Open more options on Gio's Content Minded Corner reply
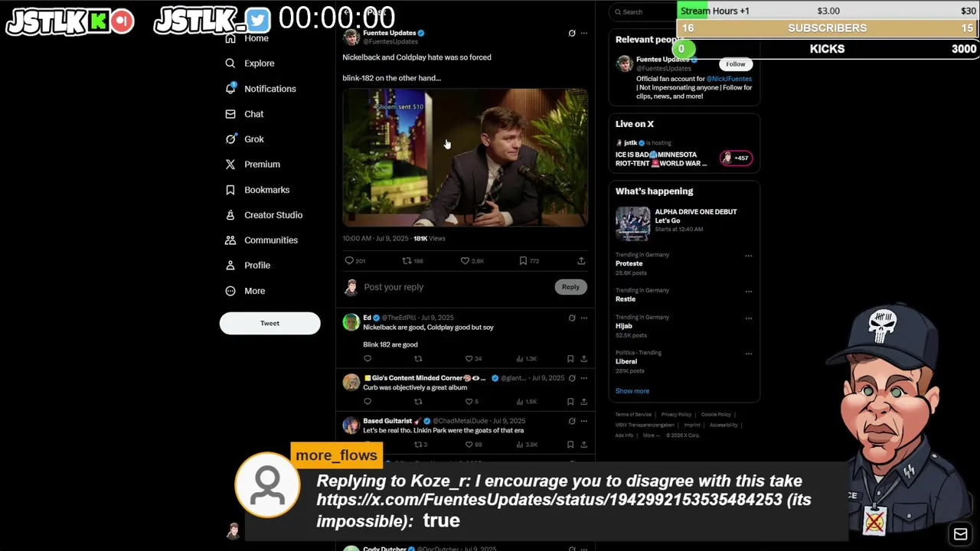The width and height of the screenshot is (980, 551). coord(584,378)
